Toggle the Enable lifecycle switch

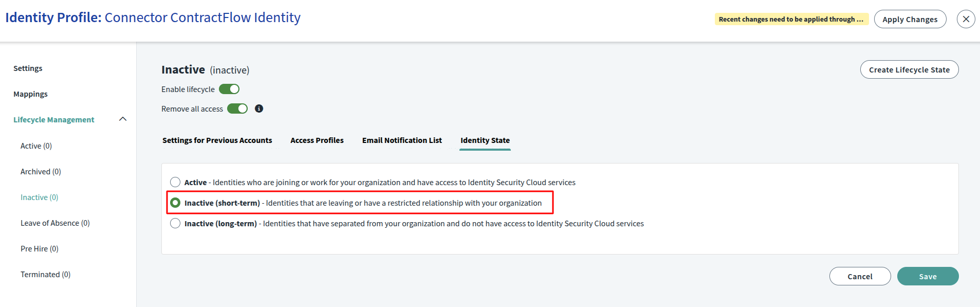[229, 89]
